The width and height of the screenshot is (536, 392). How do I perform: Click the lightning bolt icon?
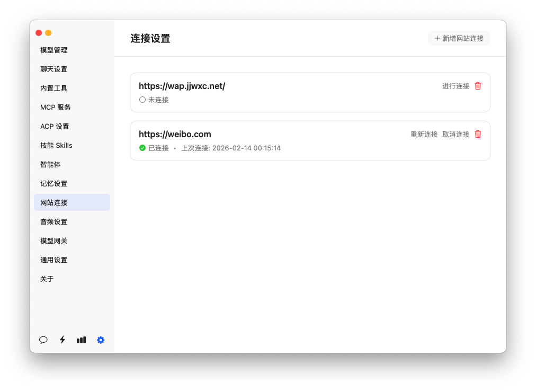click(62, 340)
